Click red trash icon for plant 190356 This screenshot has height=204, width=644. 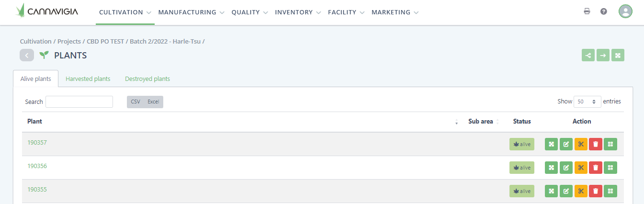pyautogui.click(x=596, y=168)
